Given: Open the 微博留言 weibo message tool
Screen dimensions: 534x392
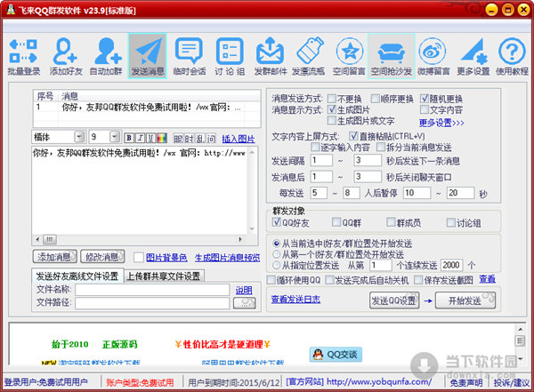Looking at the screenshot, I should click(433, 57).
